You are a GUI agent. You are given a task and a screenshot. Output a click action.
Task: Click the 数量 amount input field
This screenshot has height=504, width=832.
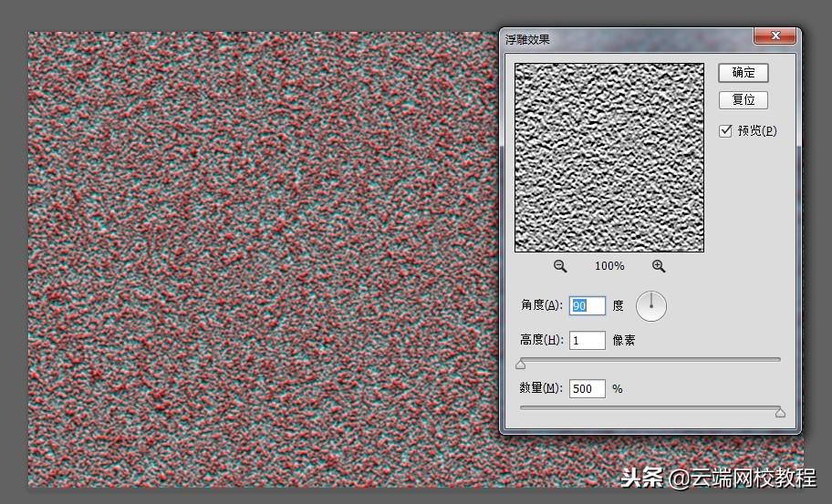(x=587, y=388)
